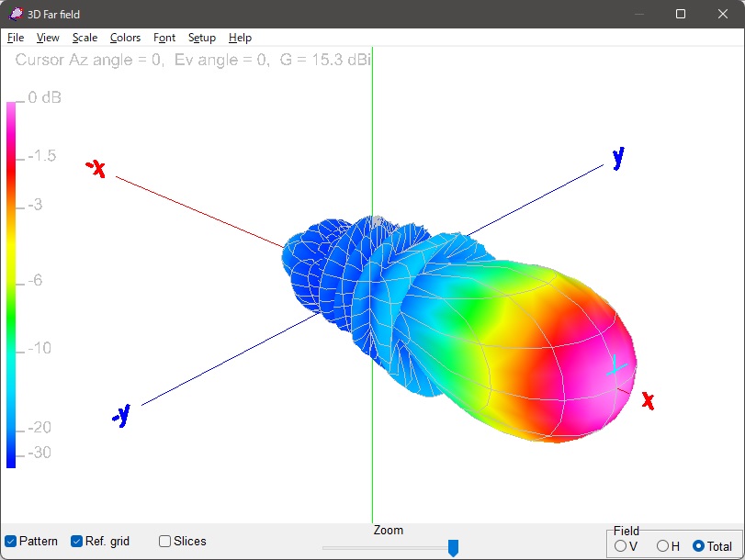Click the color scale legend bar
The image size is (745, 560).
(x=11, y=285)
